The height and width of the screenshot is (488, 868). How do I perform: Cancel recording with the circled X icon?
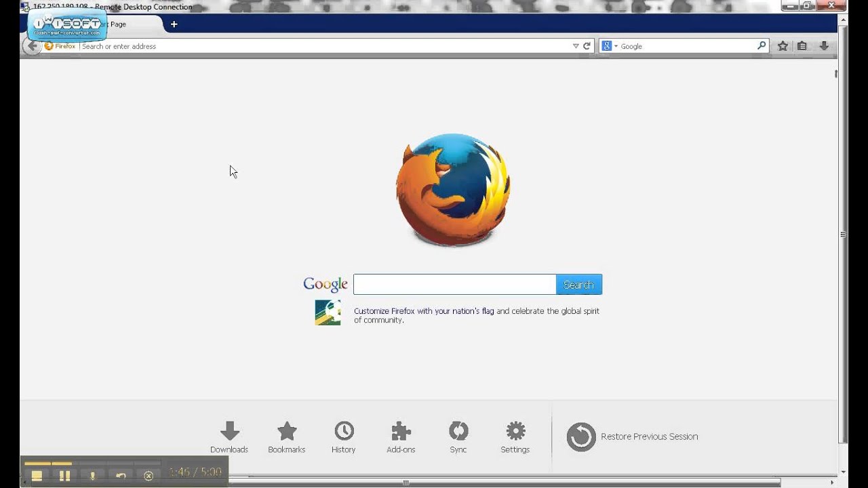point(149,476)
